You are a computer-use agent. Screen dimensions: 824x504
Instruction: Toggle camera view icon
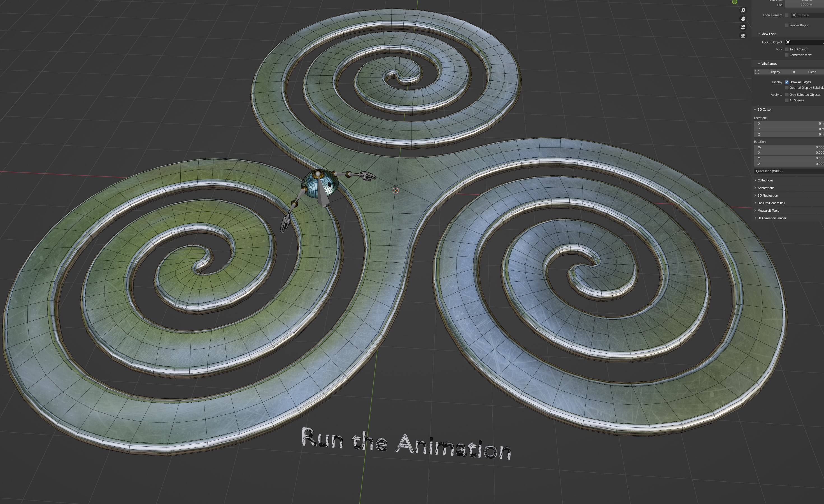point(743,27)
